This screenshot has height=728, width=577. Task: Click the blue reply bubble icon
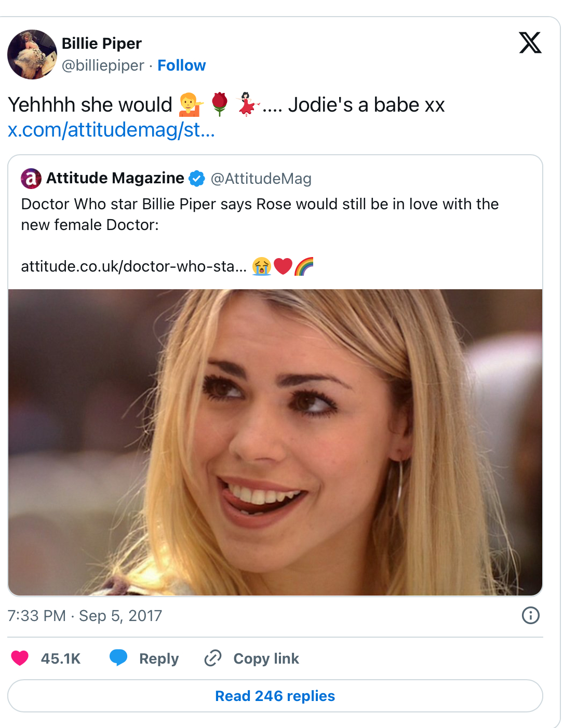click(x=118, y=658)
